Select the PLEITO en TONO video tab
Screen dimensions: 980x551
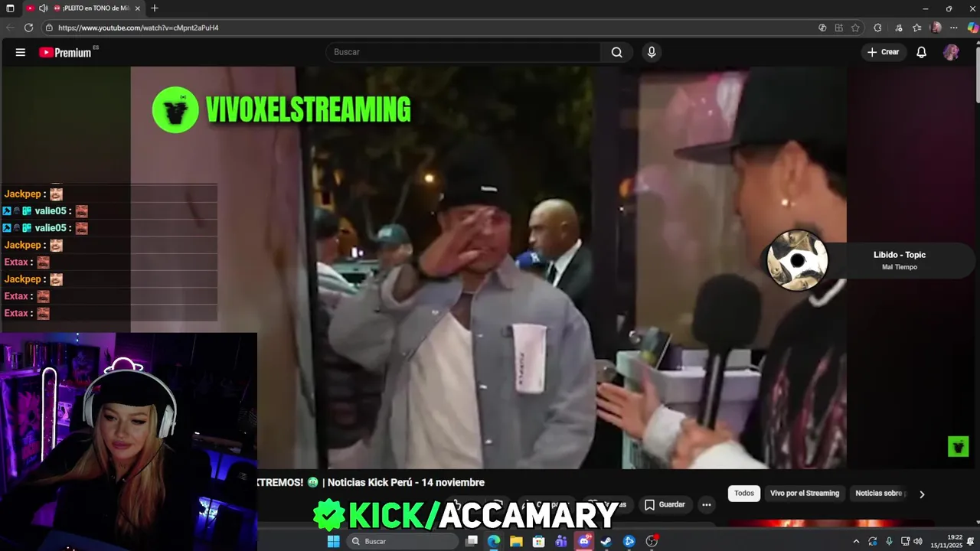(96, 8)
